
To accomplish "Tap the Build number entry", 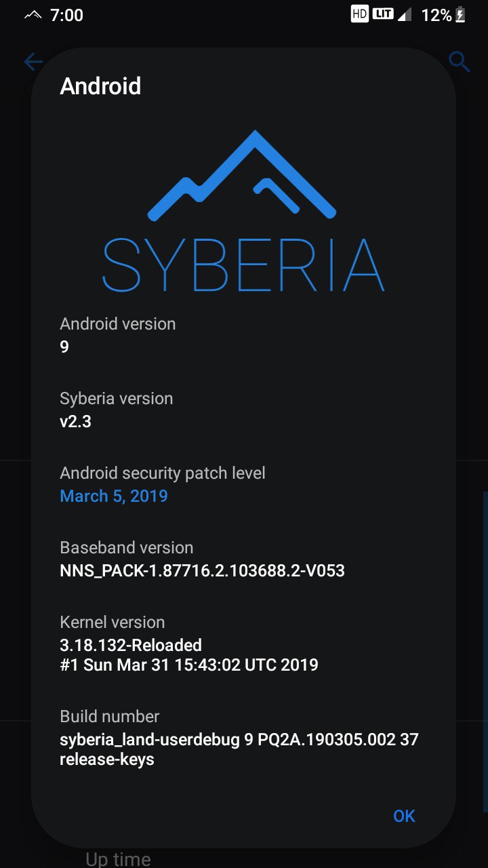I will [x=243, y=738].
